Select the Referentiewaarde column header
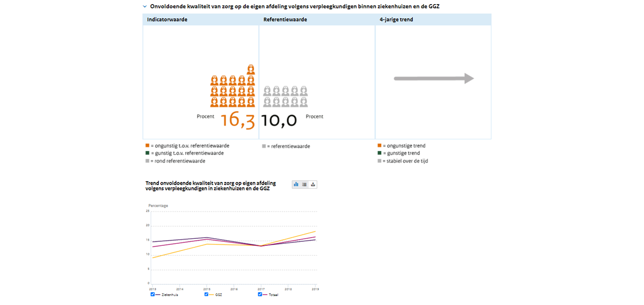This screenshot has height=305, width=644. [285, 20]
